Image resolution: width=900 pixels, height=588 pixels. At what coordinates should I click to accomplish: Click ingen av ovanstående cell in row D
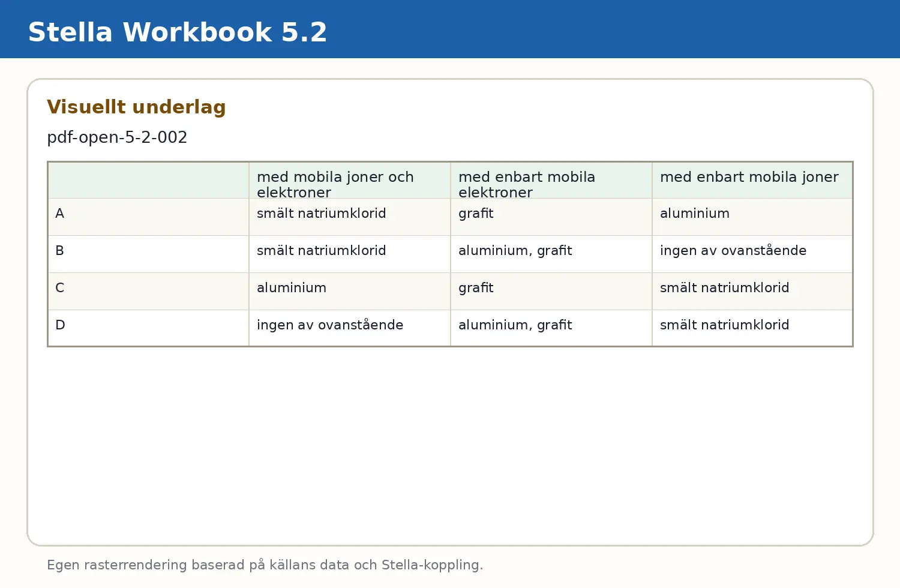[350, 328]
